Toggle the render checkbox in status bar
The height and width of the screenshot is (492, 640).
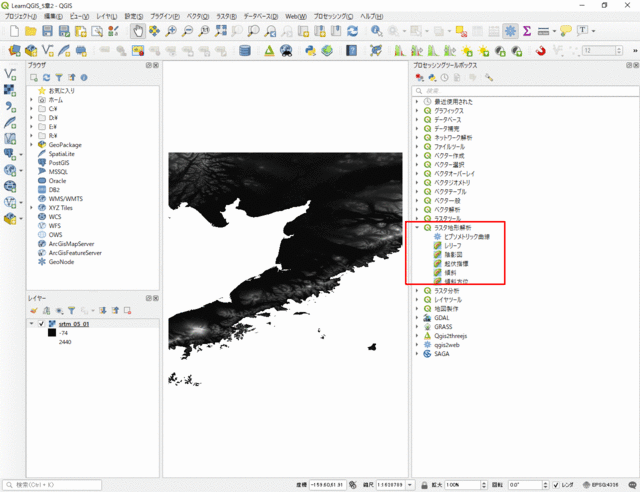tap(556, 485)
